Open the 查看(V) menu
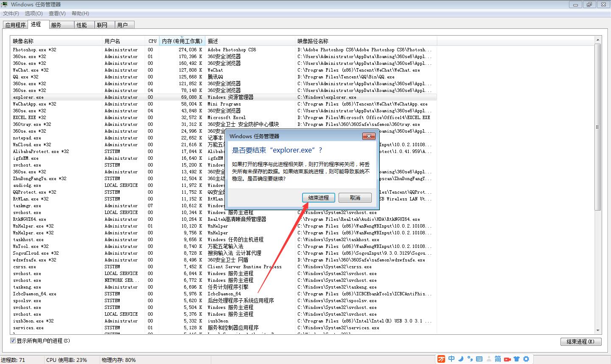 click(x=57, y=14)
